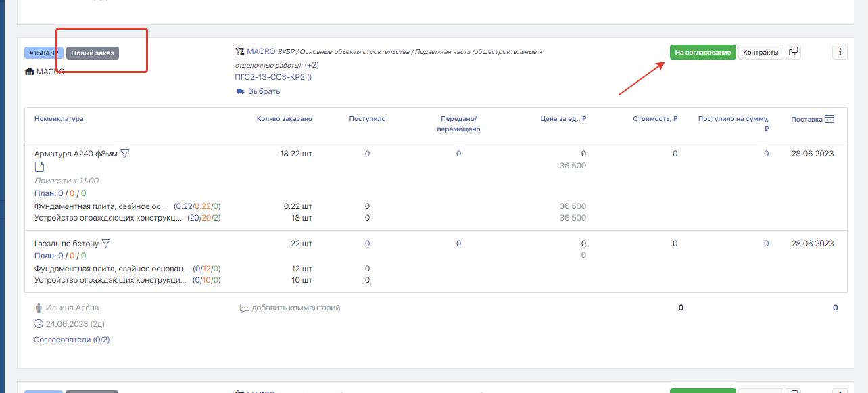Open the document icon under Арматура А240

pos(39,167)
